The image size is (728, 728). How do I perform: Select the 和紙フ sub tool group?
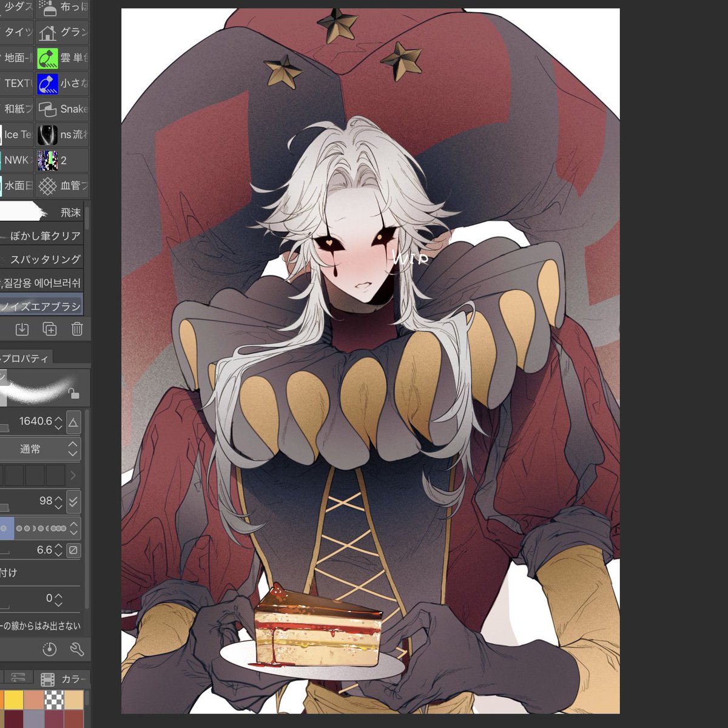coord(16,109)
